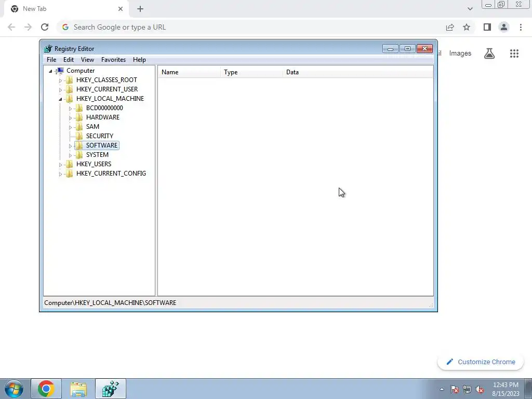
Task: Switch to Chrome in the taskbar
Action: point(46,389)
